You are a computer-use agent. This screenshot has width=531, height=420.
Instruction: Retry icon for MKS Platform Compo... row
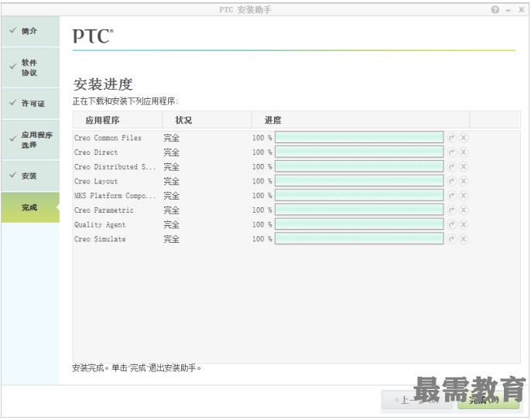pos(451,196)
